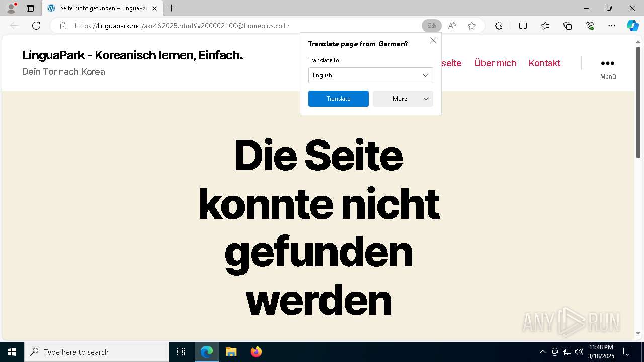Expand the More options dropdown
Screen dimensions: 644x362
403,99
